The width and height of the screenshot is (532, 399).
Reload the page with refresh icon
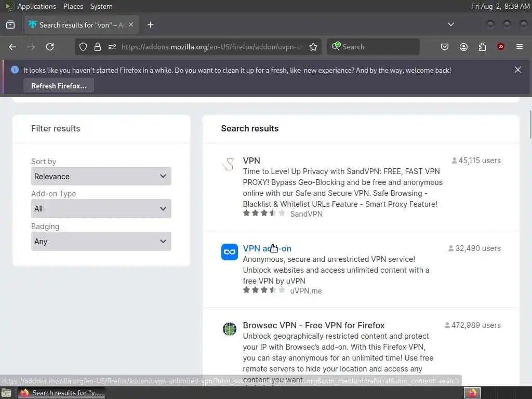(50, 47)
